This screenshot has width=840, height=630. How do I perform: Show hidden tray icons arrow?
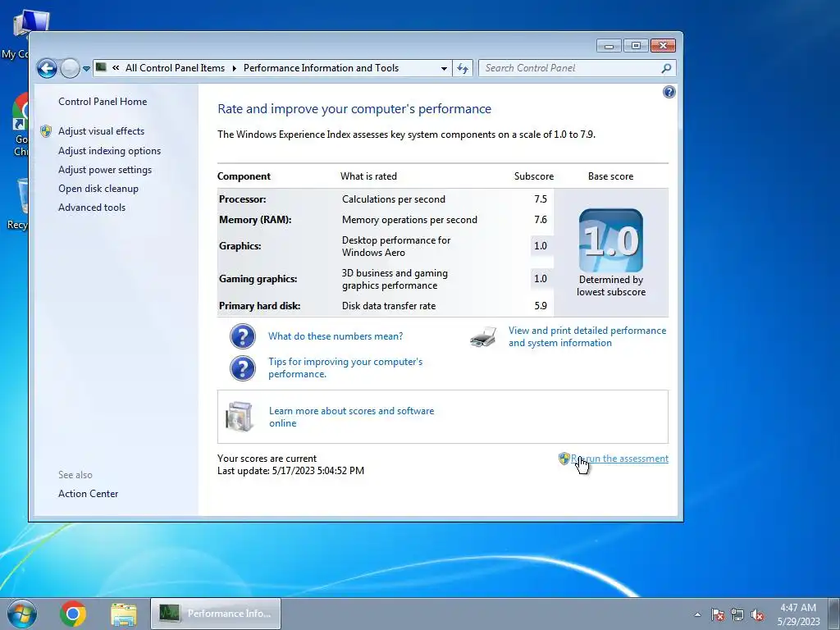coord(697,614)
